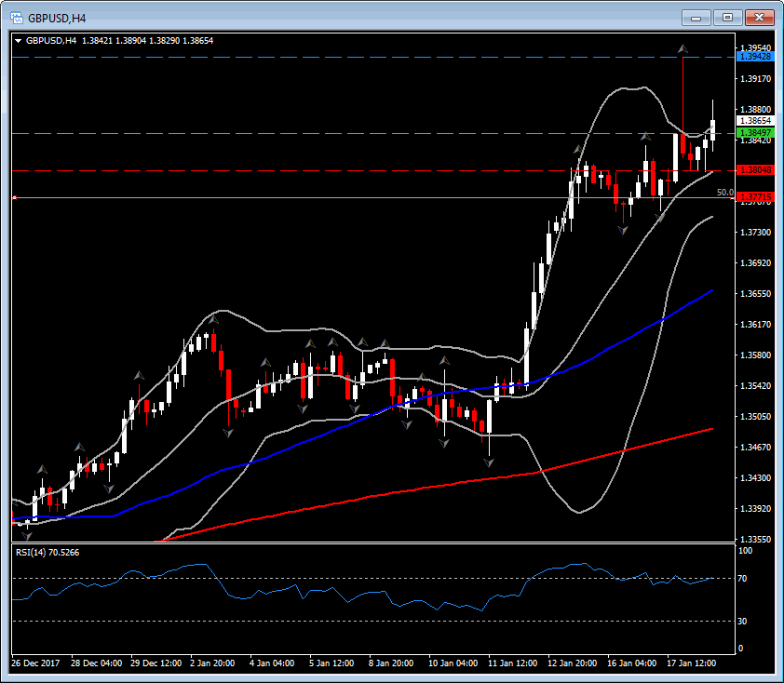Select the red price label 1.38048
Screen dimensions: 784x683
(755, 170)
